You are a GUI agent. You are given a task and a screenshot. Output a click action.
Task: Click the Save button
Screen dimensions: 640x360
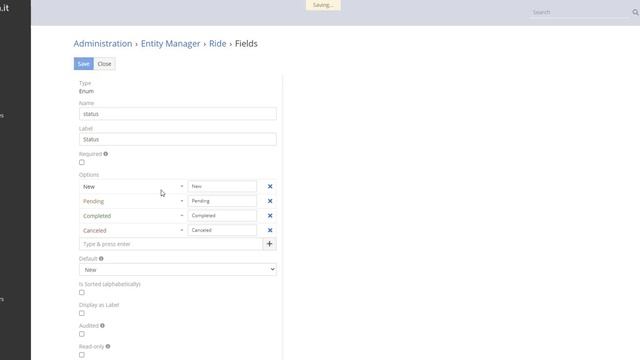pyautogui.click(x=84, y=64)
